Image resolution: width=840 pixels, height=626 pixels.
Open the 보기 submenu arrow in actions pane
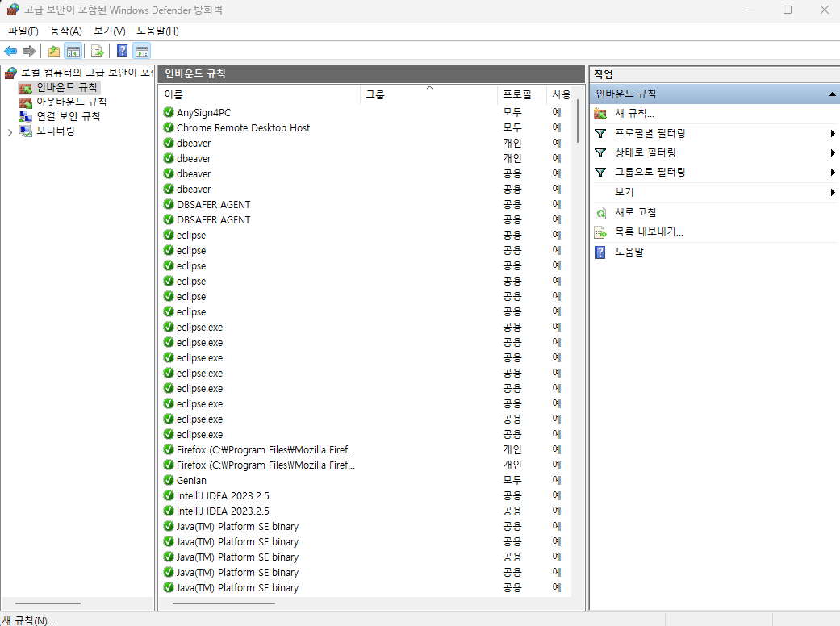833,192
